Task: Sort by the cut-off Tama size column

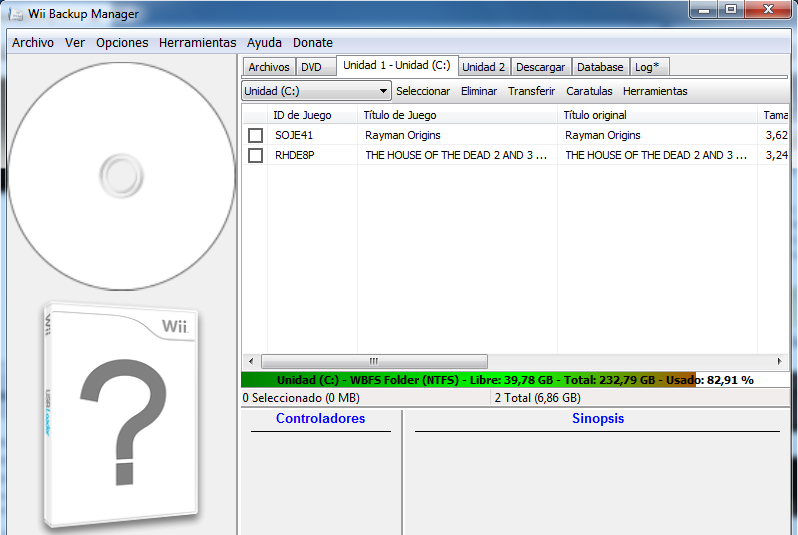Action: tap(774, 115)
